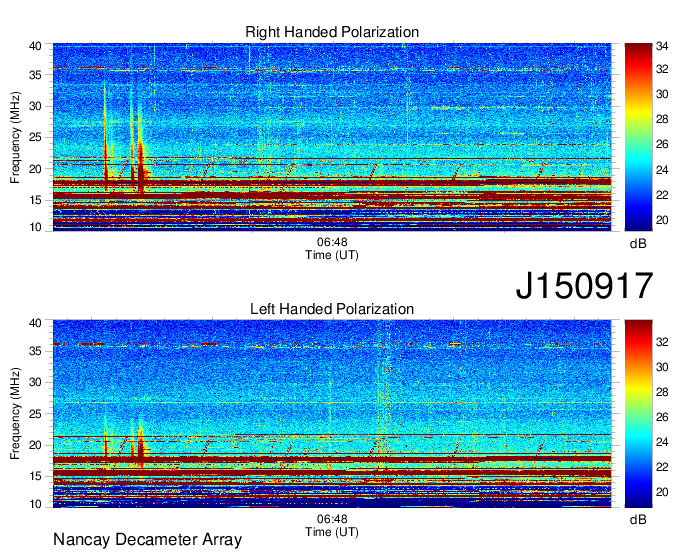Screen dimensions: 680x552
Task: Click the dB unit label under bottom colorbar
Action: [x=638, y=519]
